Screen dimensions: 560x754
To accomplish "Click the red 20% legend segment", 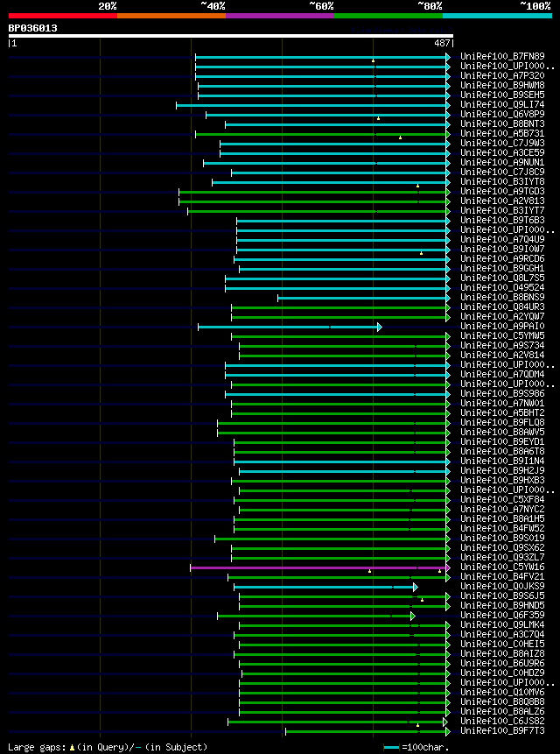I will click(x=63, y=16).
